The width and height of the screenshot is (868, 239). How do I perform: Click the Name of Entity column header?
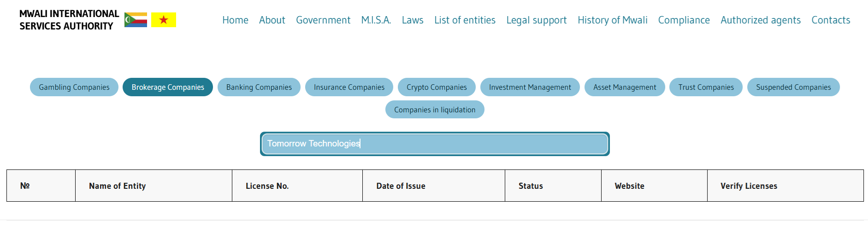[154, 186]
